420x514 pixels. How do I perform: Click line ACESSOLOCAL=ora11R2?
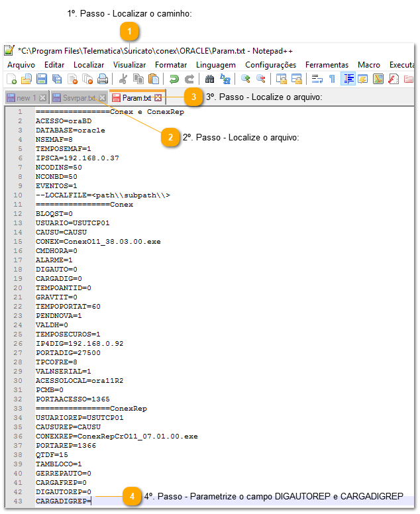click(79, 381)
